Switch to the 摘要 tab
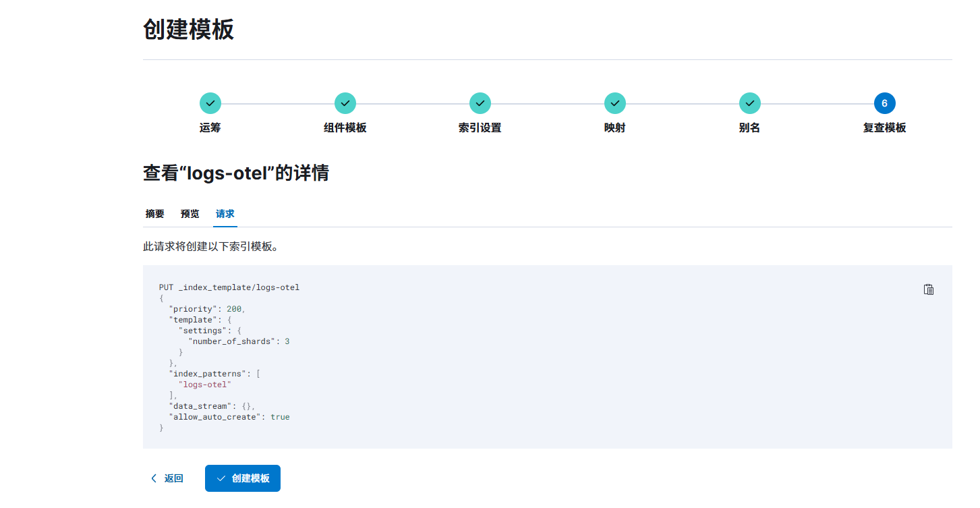Image resolution: width=980 pixels, height=508 pixels. tap(155, 214)
